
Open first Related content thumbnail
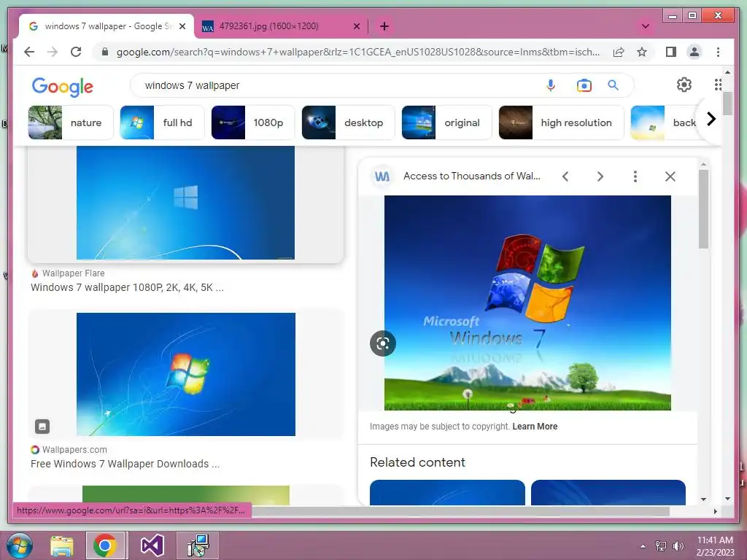447,492
